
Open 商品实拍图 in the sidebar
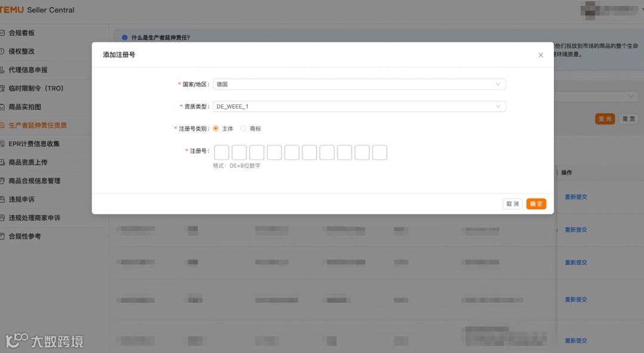pyautogui.click(x=24, y=107)
